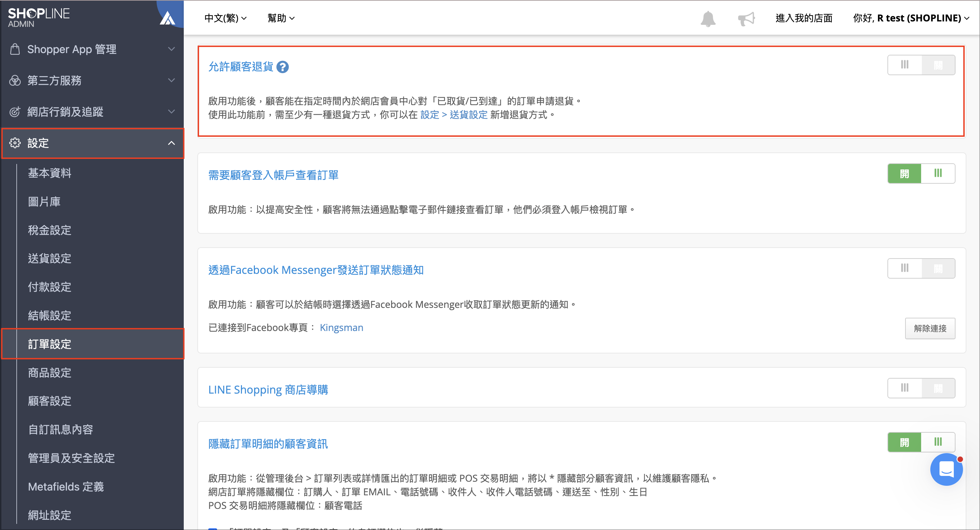
Task: Expand the Shopper App 管理 chevron
Action: pyautogui.click(x=171, y=49)
